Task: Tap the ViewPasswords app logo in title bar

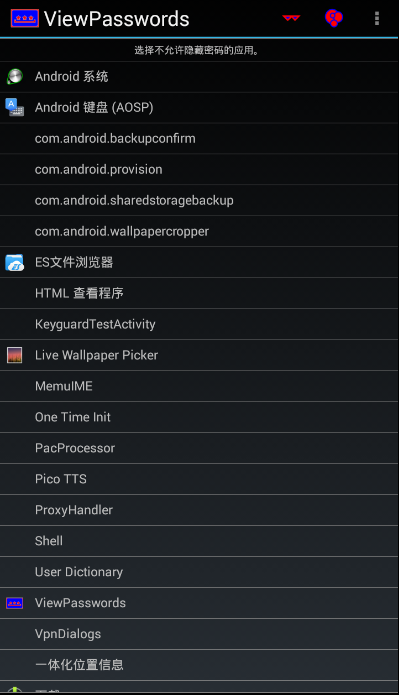Action: click(24, 19)
